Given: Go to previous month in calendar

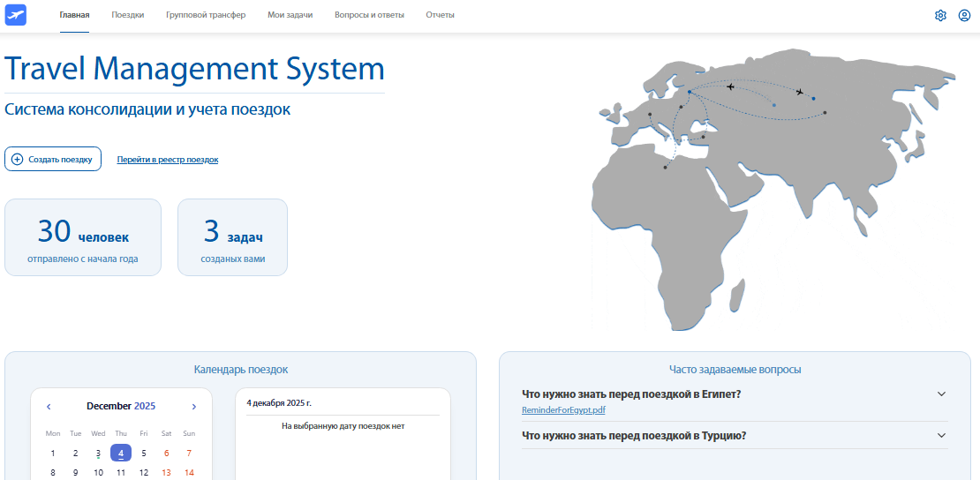Looking at the screenshot, I should [49, 407].
